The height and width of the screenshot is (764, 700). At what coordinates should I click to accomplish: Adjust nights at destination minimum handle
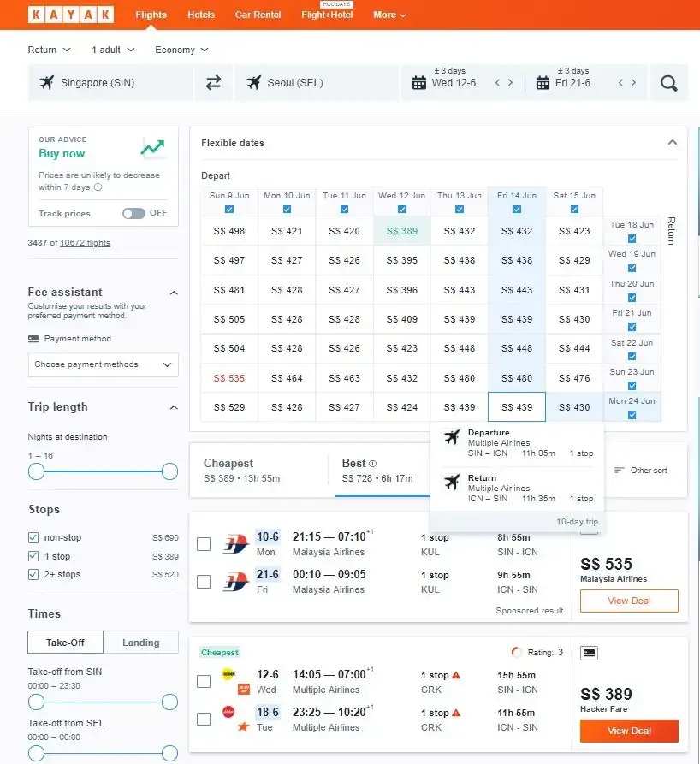click(36, 471)
